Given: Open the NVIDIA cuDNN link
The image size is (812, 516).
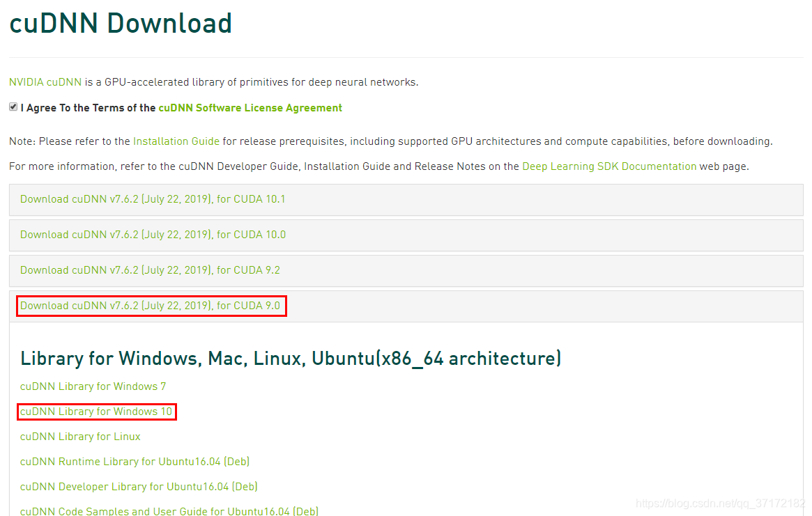Looking at the screenshot, I should pos(45,82).
